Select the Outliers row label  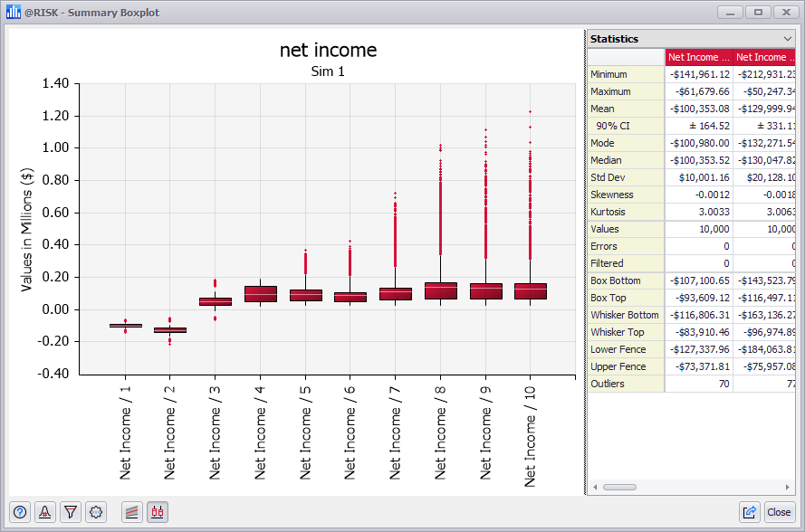tap(609, 384)
